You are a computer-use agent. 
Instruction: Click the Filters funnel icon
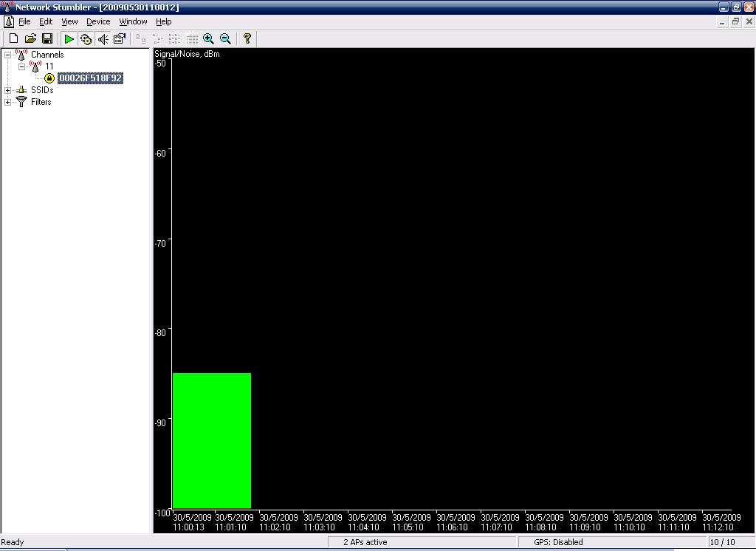click(x=21, y=101)
